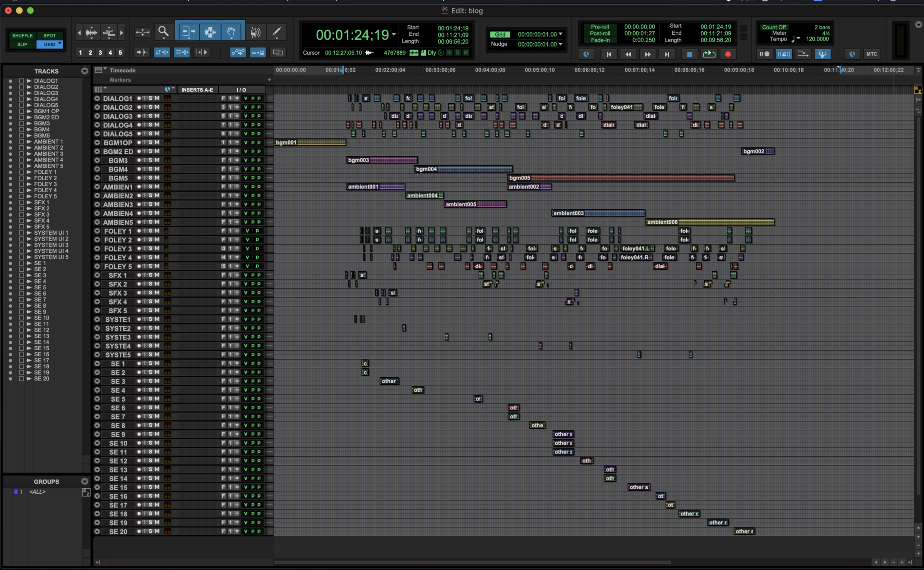Toggle the metronome click

pos(784,54)
